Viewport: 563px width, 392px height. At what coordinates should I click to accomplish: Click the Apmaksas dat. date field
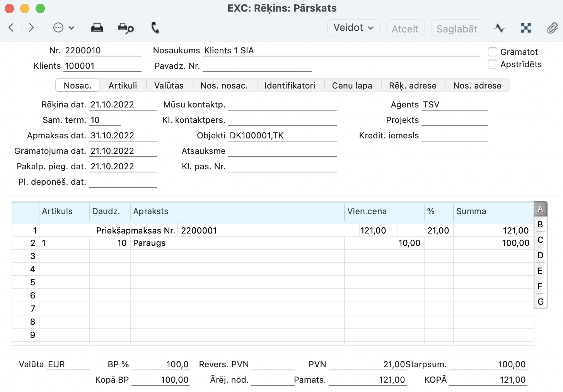123,136
